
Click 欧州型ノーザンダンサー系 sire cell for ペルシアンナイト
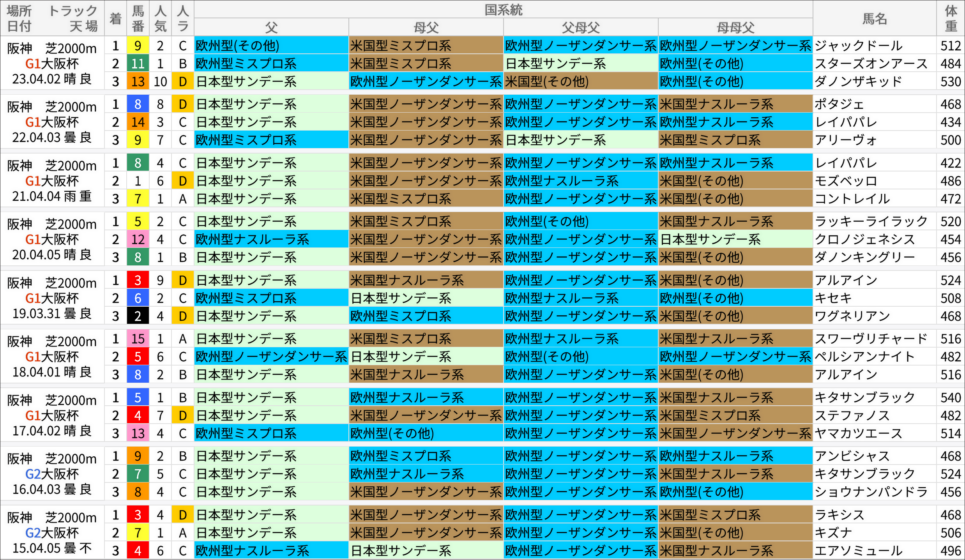click(271, 357)
